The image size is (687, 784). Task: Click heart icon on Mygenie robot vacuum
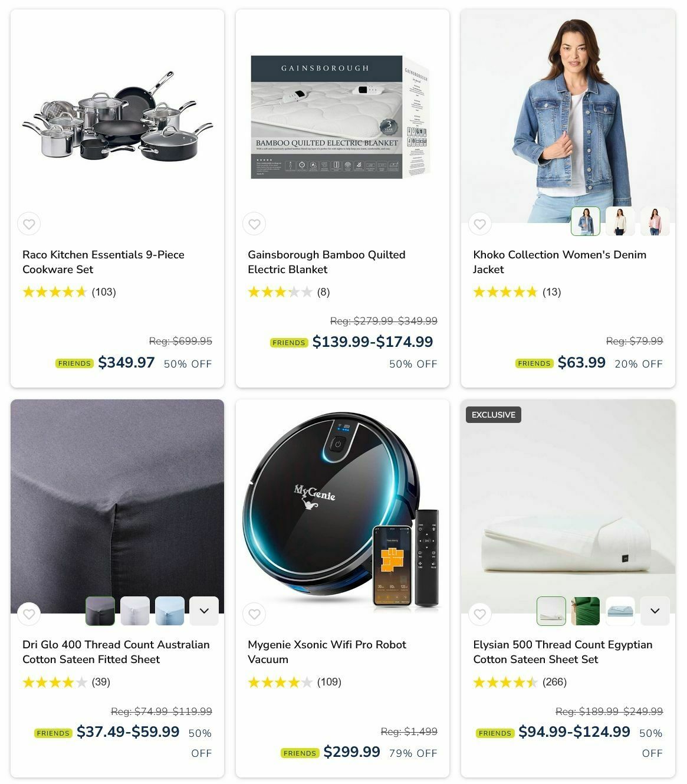pos(254,614)
